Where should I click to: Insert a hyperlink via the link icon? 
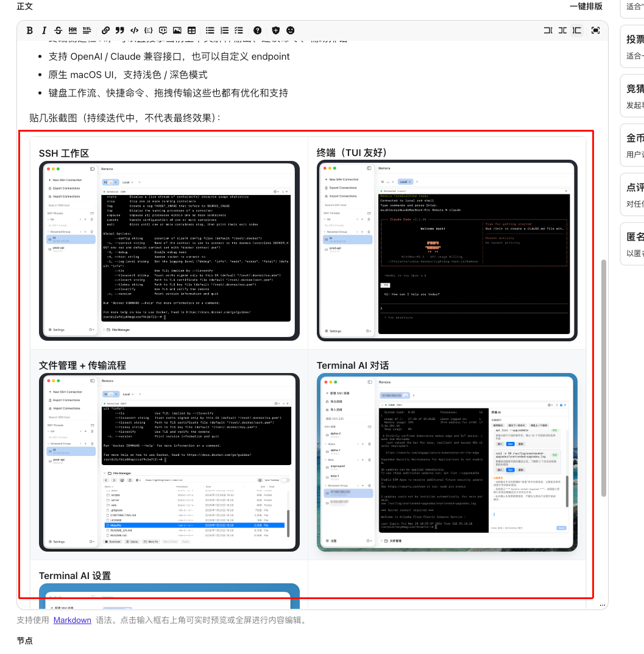106,30
